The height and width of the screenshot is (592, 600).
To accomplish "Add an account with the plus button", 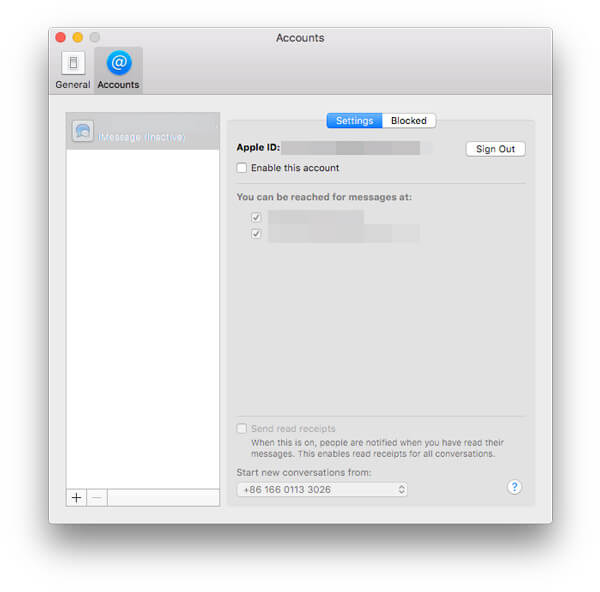I will coord(77,497).
